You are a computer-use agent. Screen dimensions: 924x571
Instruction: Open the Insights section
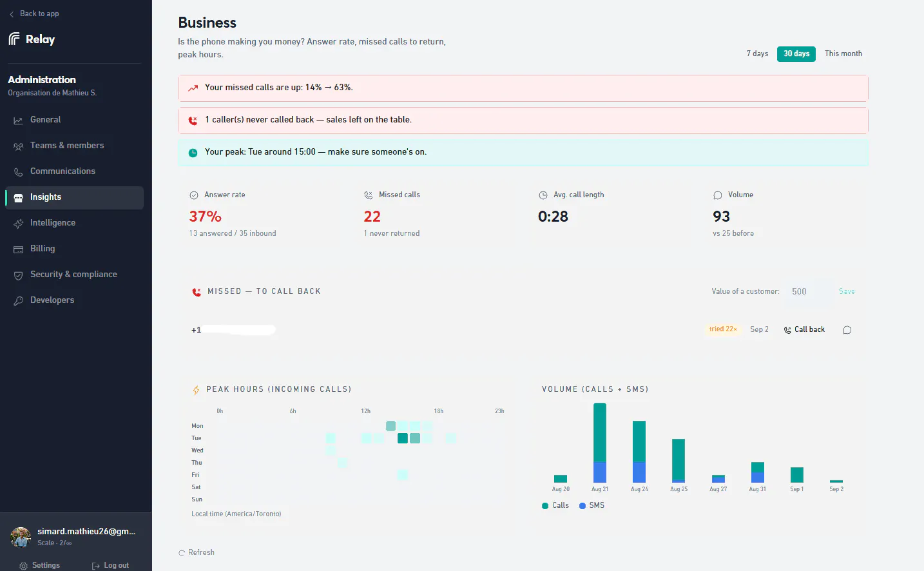coord(75,198)
